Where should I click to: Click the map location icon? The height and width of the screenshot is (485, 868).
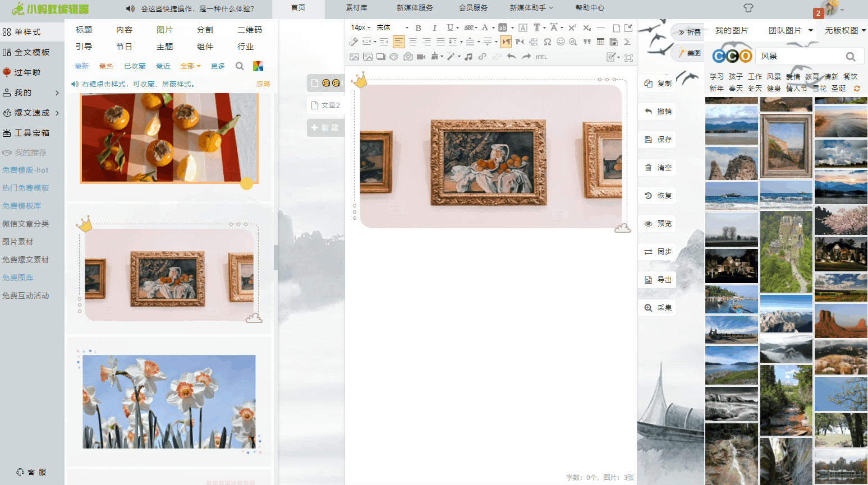pos(408,57)
